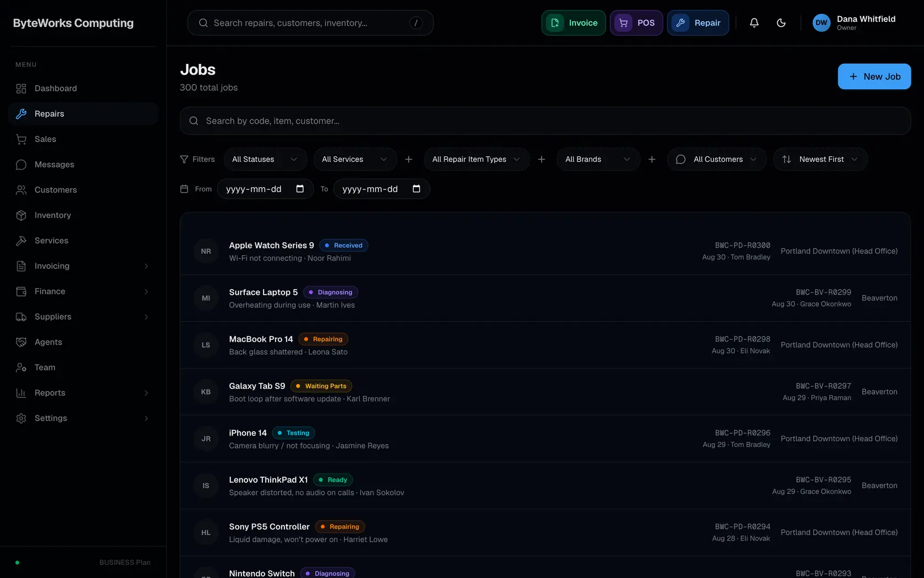
Task: Click the Reports chart icon
Action: (x=21, y=392)
